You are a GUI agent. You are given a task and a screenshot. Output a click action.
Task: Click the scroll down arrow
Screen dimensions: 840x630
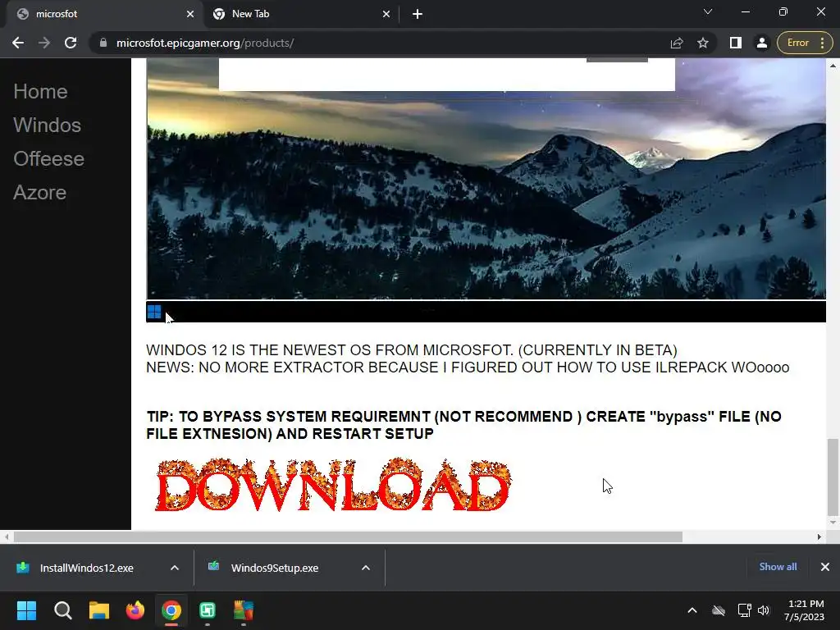(x=833, y=523)
